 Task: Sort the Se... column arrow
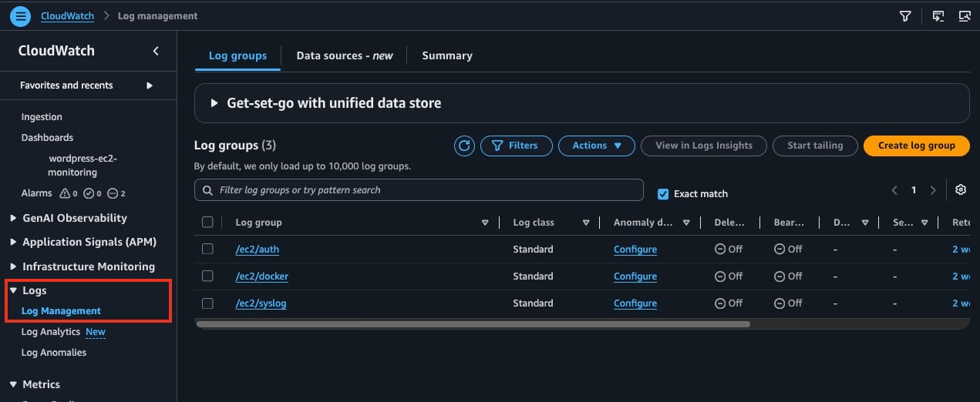(x=925, y=223)
